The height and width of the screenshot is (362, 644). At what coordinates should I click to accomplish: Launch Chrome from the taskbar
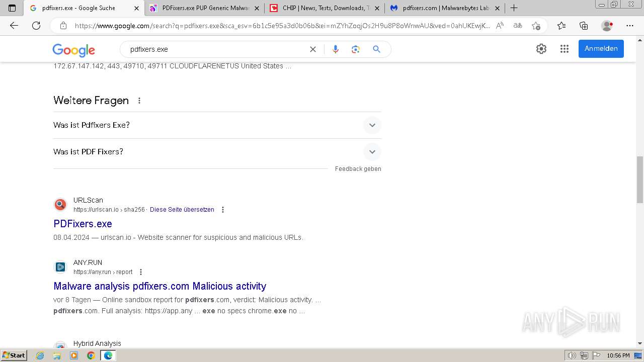pos(91,355)
